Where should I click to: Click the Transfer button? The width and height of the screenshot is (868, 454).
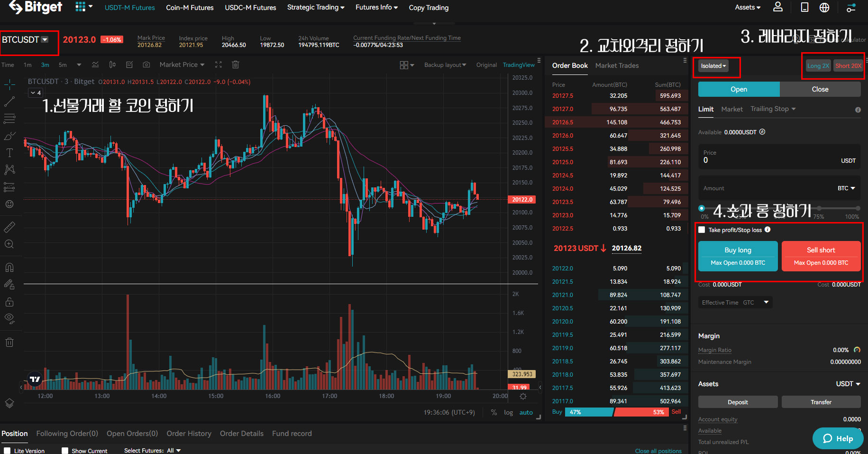tap(821, 402)
